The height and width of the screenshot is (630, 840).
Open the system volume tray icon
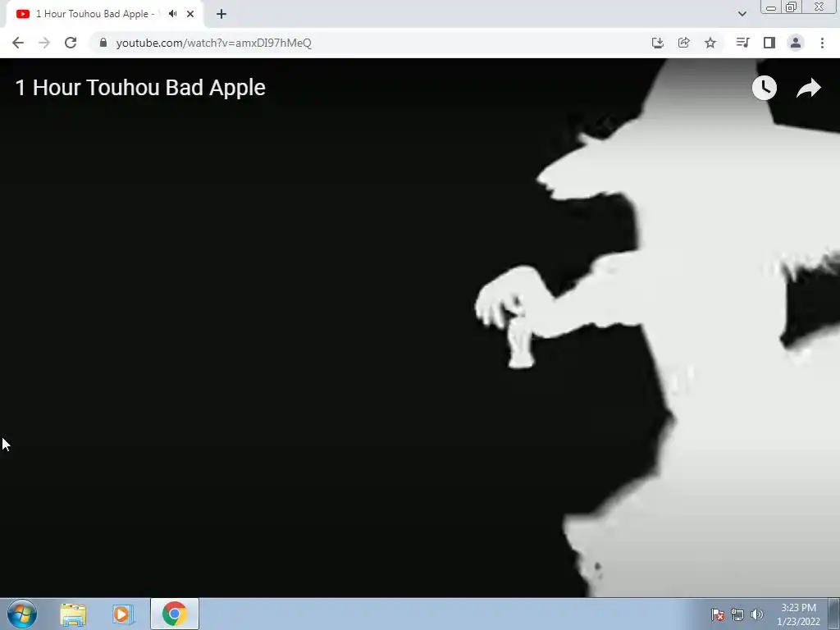point(757,614)
